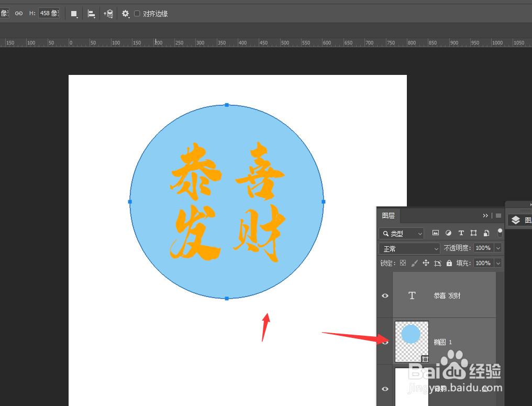Lock position move icon
The image size is (532, 406).
426,263
